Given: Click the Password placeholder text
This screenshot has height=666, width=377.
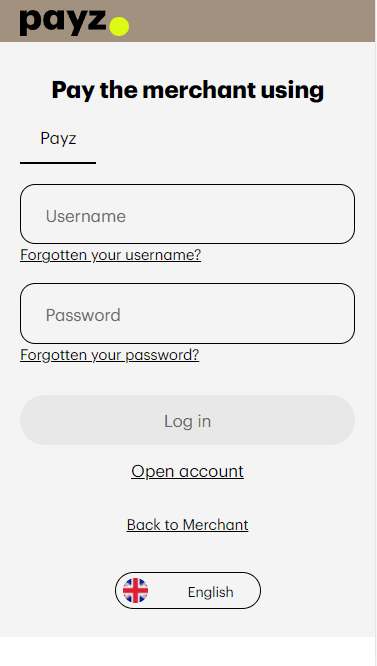Looking at the screenshot, I should [x=83, y=315].
